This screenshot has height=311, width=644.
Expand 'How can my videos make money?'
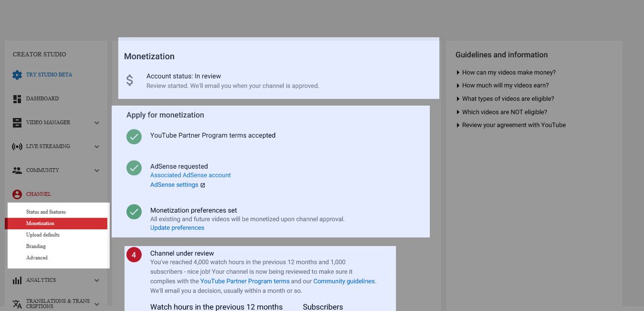coord(506,73)
